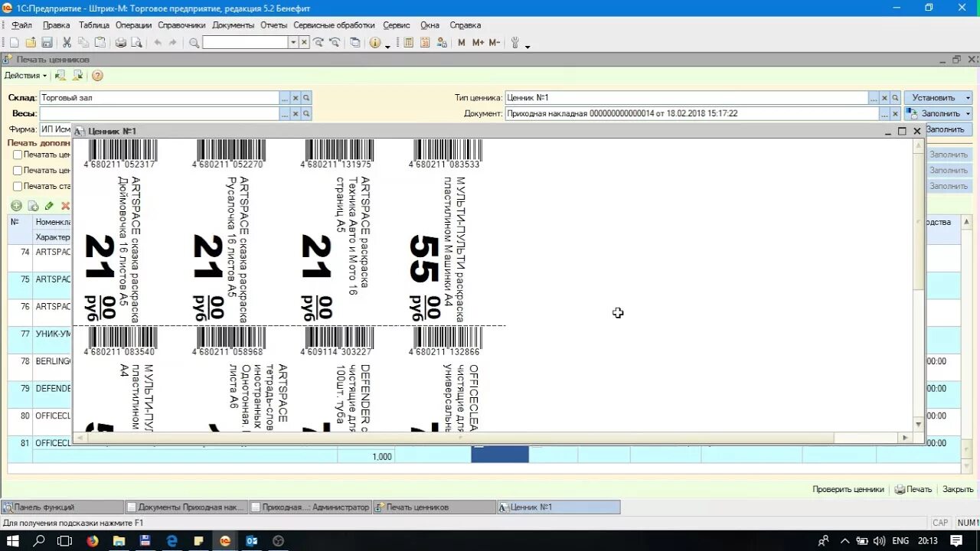Viewport: 980px width, 551px height.
Task: Open Windows Start menu
Action: 13,540
